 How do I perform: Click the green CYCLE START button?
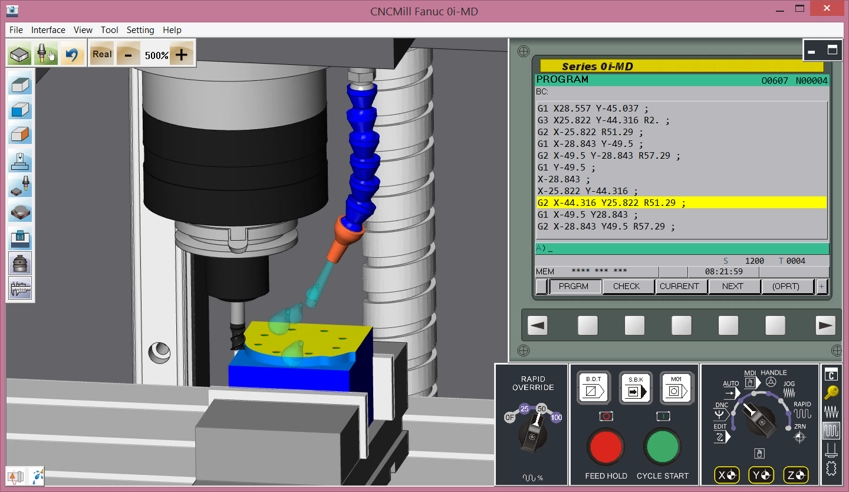(662, 447)
